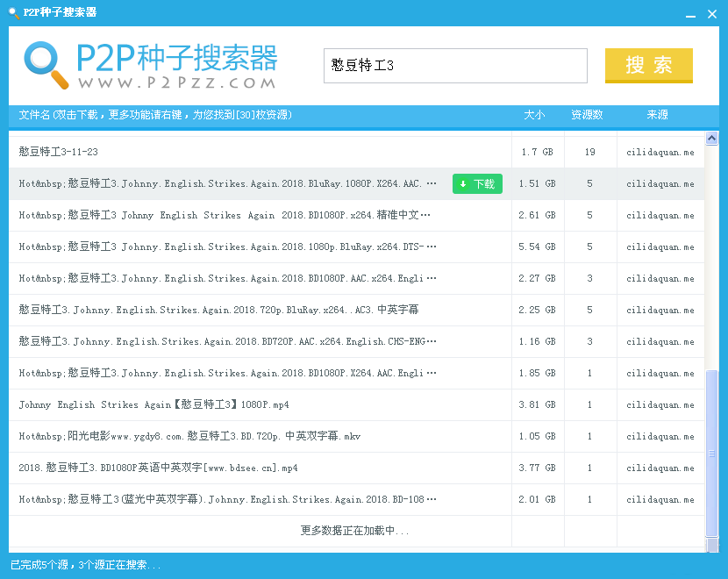Image resolution: width=728 pixels, height=579 pixels.
Task: Click the 2.25 GB size cell
Action: coord(538,311)
